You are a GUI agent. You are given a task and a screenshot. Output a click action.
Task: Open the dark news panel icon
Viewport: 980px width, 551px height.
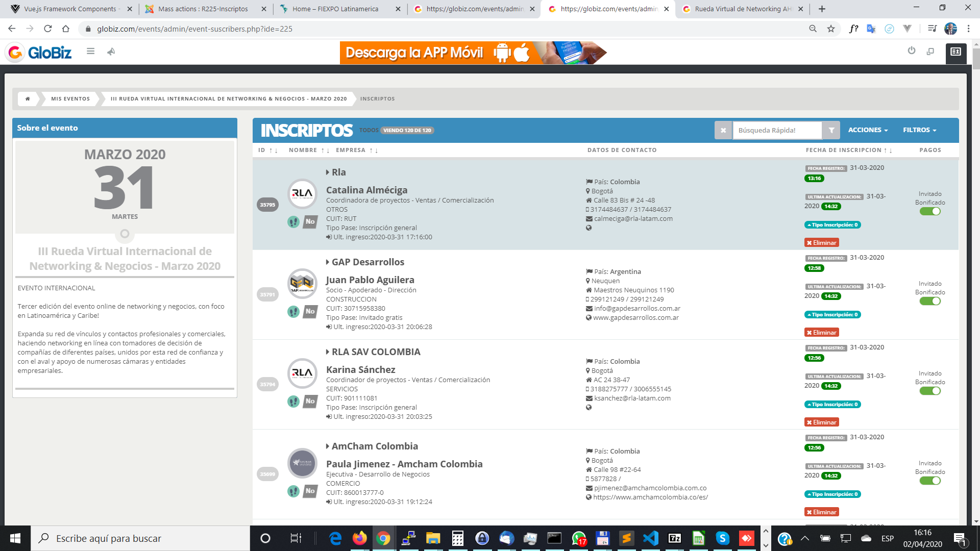956,53
